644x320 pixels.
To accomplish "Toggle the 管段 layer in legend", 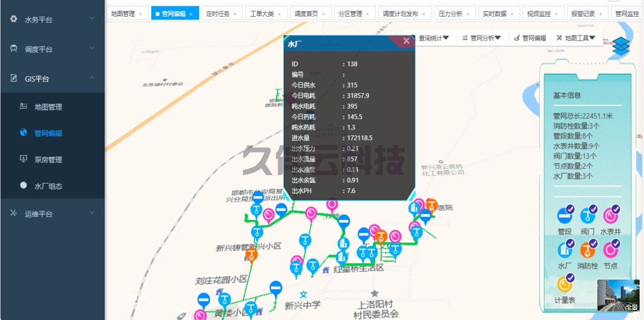I will pos(565,215).
